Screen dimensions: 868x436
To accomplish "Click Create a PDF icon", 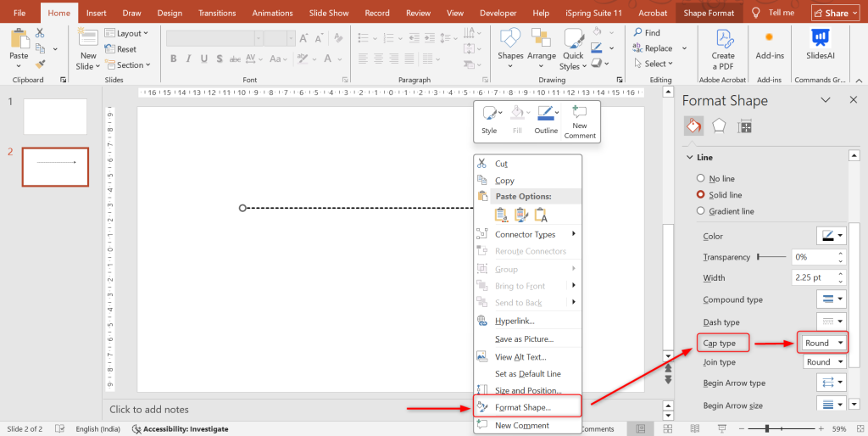I will pos(723,39).
